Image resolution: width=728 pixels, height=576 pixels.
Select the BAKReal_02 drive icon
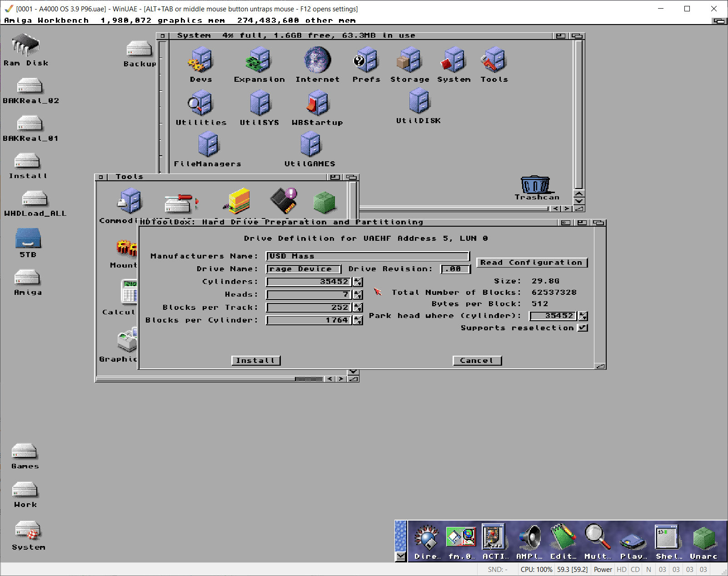pos(30,85)
